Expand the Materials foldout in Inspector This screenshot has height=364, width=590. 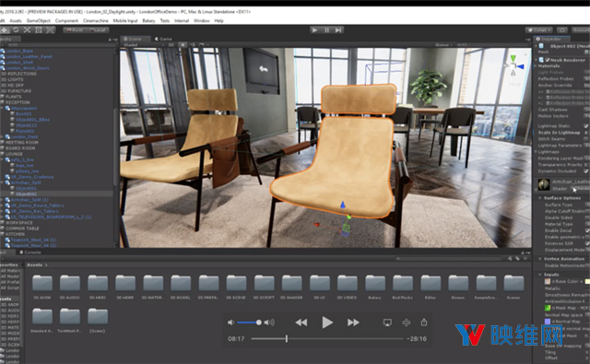537,65
